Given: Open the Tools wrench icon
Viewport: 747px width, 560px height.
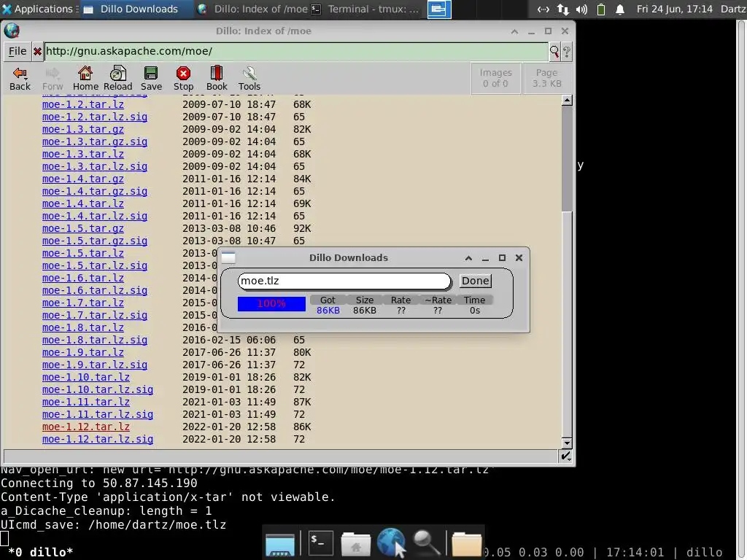Looking at the screenshot, I should tap(249, 79).
